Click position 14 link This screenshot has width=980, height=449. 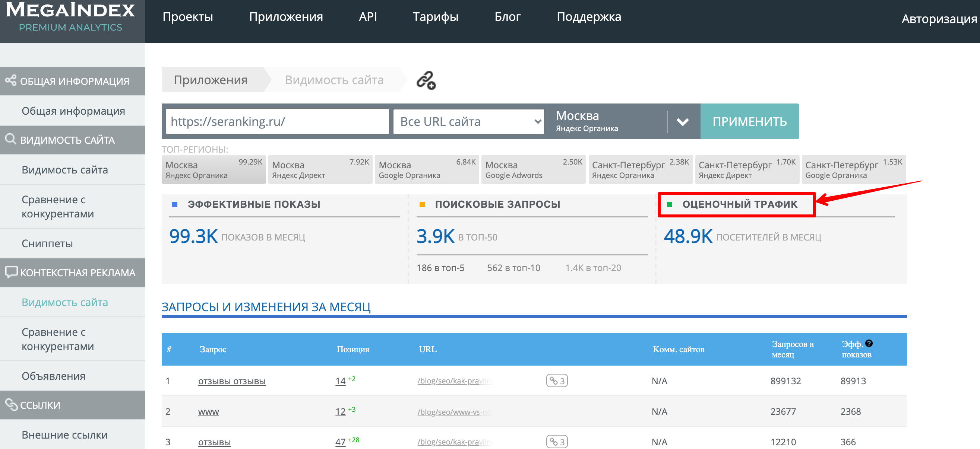[x=341, y=381]
